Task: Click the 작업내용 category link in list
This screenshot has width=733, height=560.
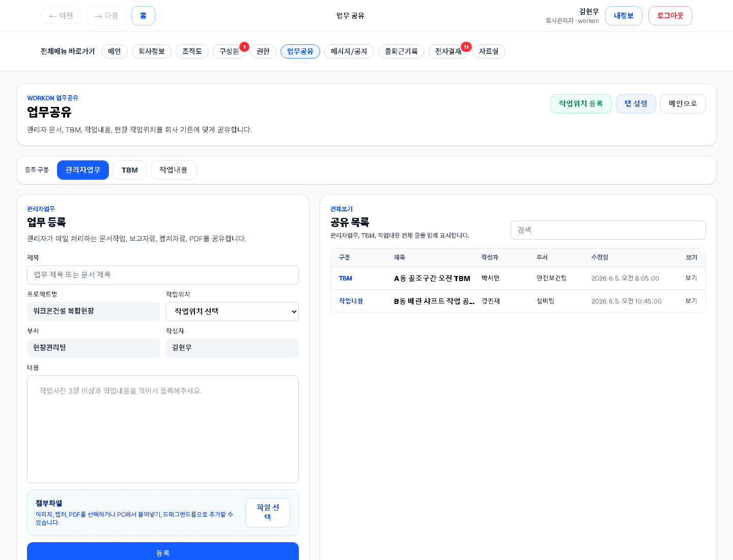Action: coord(351,301)
